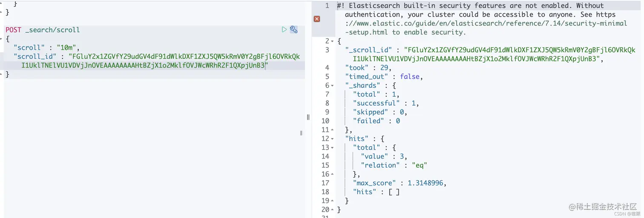Collapse the response root object at line 2
644x218 pixels.
332,41
